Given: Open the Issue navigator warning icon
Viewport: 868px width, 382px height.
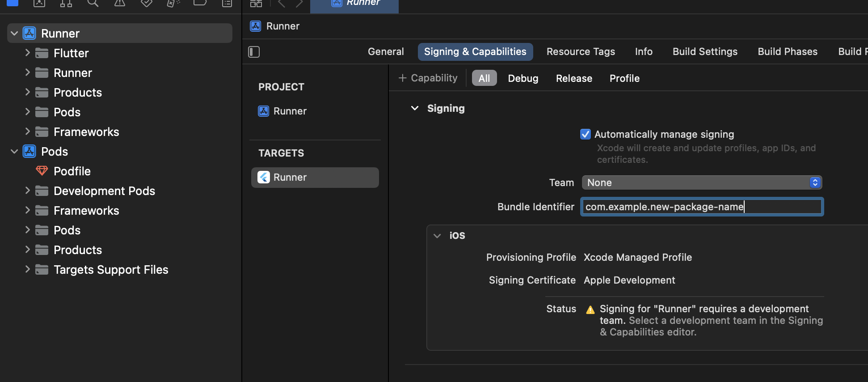Looking at the screenshot, I should pos(120,3).
